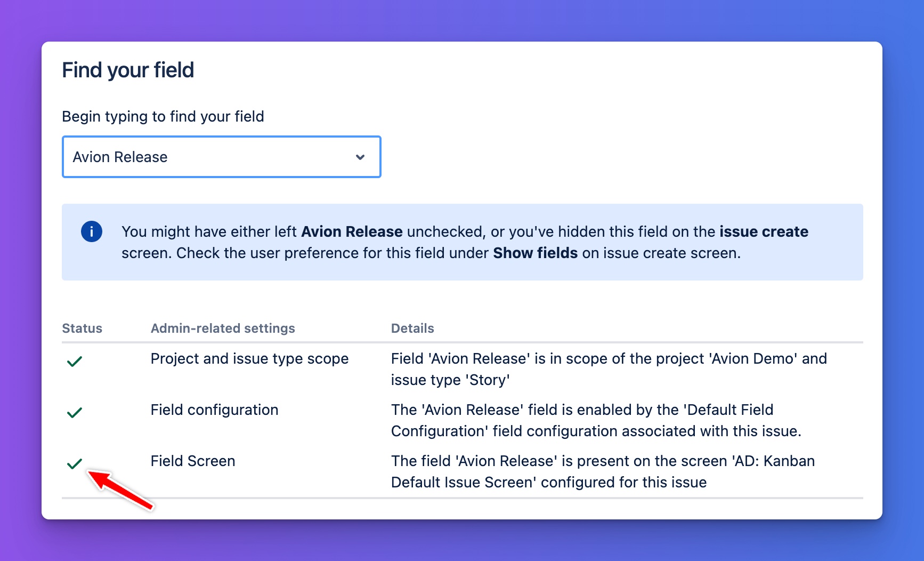Click the red arrow annotation

click(x=120, y=490)
